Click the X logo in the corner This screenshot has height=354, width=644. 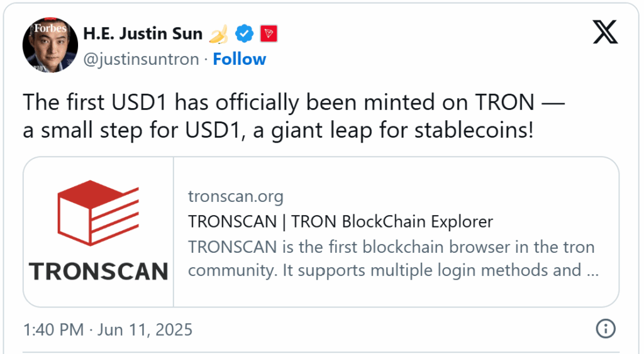pos(605,31)
